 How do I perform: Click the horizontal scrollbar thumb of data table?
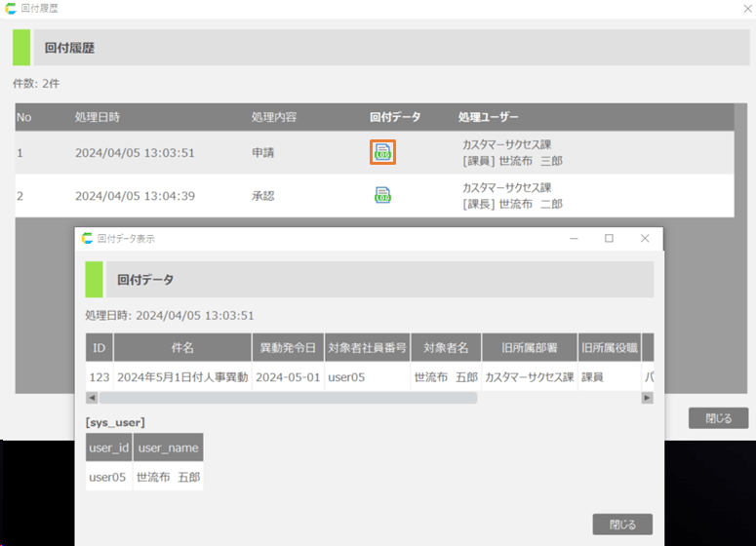point(288,398)
